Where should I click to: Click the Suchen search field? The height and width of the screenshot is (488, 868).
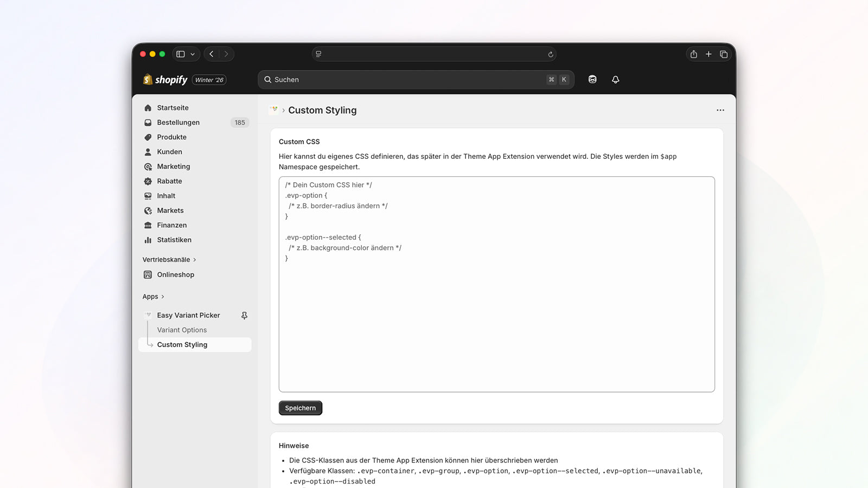point(416,80)
